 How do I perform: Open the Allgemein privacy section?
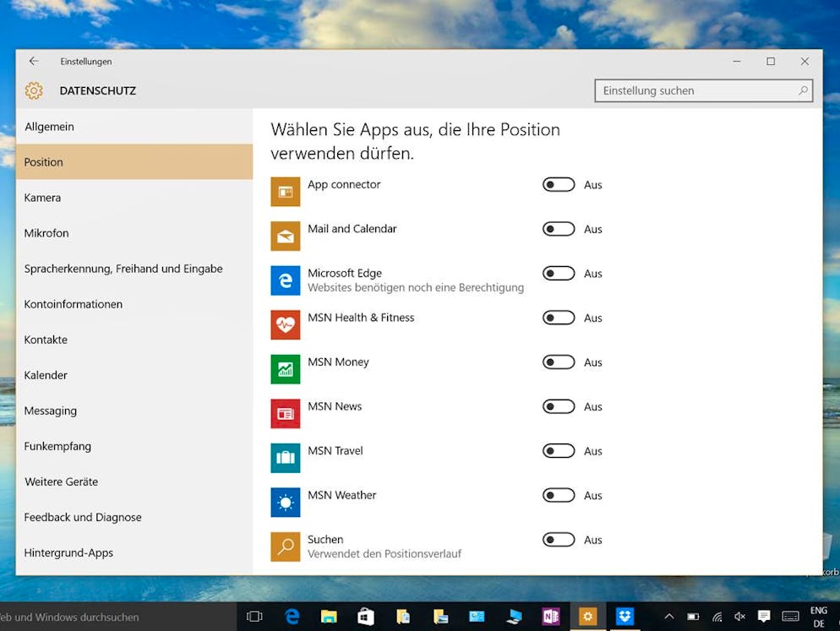134,127
